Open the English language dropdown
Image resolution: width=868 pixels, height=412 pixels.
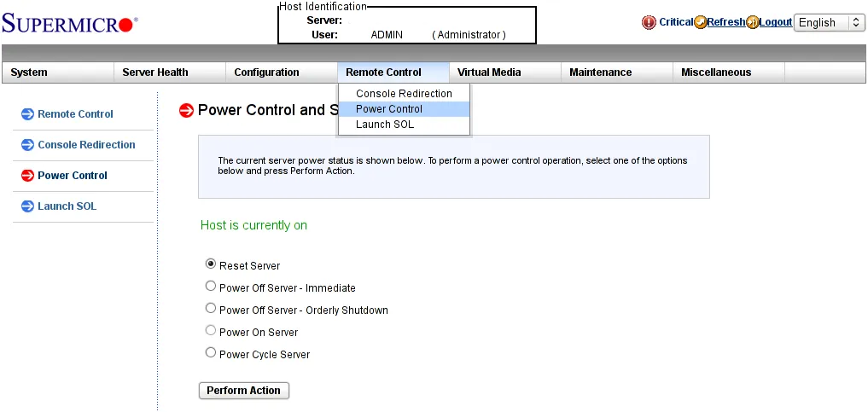click(x=830, y=23)
